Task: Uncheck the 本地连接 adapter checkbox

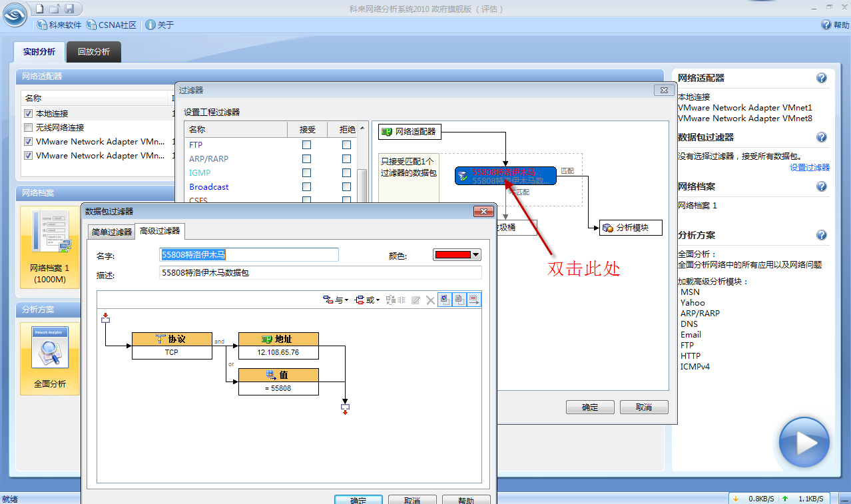Action: [27, 113]
